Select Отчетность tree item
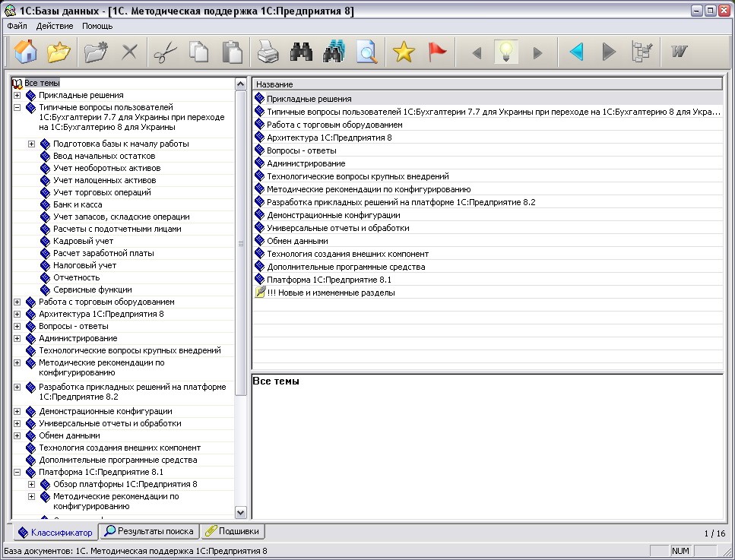735x560 pixels. click(x=77, y=278)
